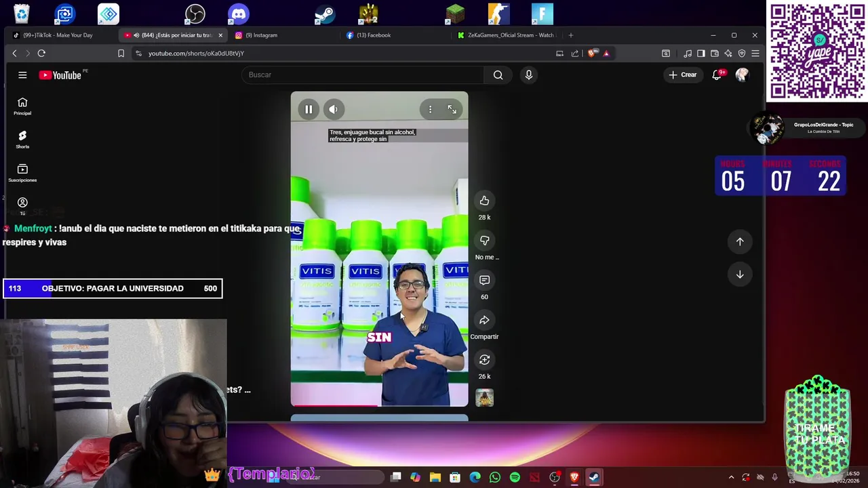This screenshot has height=488, width=868.
Task: Reload the current page
Action: [x=41, y=54]
